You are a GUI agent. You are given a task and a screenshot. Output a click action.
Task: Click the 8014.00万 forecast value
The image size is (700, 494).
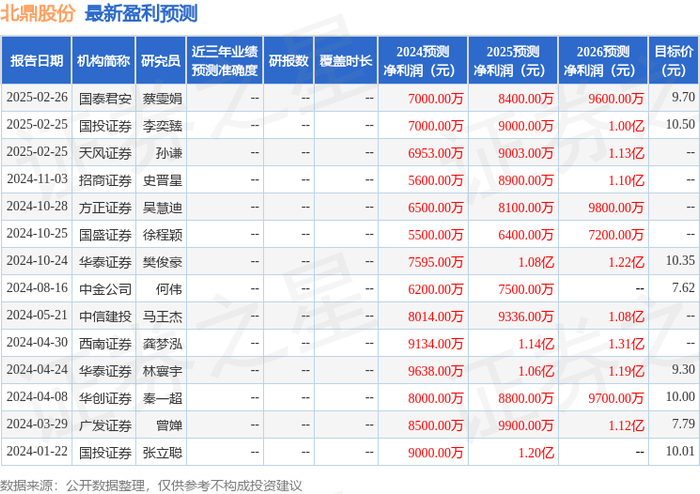[435, 316]
